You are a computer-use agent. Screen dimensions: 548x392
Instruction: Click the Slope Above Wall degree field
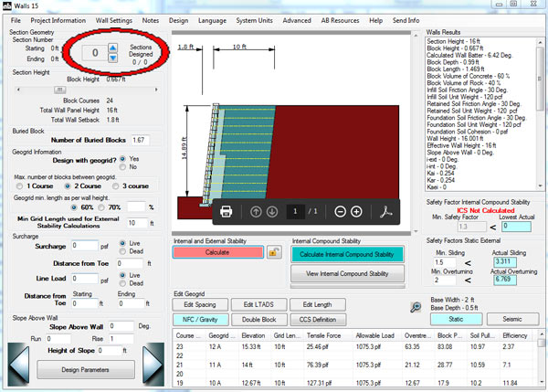tap(121, 326)
